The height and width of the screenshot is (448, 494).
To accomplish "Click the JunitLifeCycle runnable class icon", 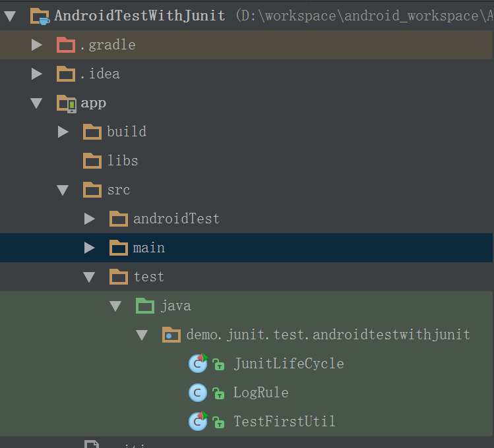I will tap(198, 364).
